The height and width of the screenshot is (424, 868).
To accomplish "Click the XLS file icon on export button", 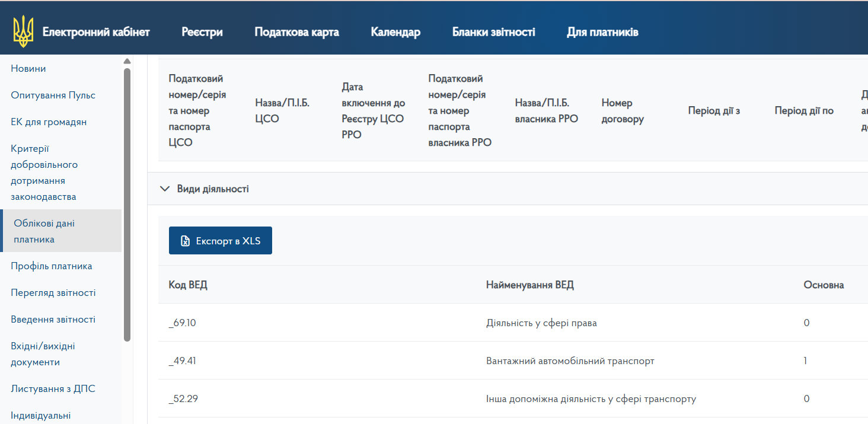I will (186, 241).
